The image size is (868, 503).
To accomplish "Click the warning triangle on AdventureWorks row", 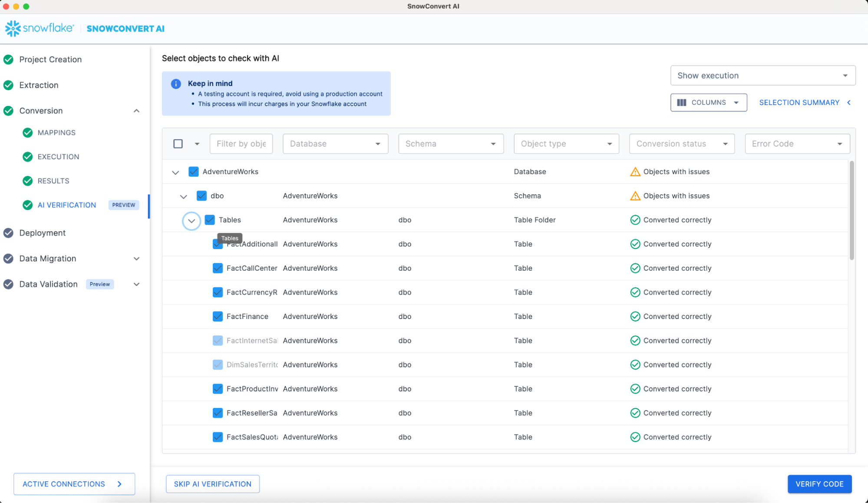I will (x=635, y=172).
